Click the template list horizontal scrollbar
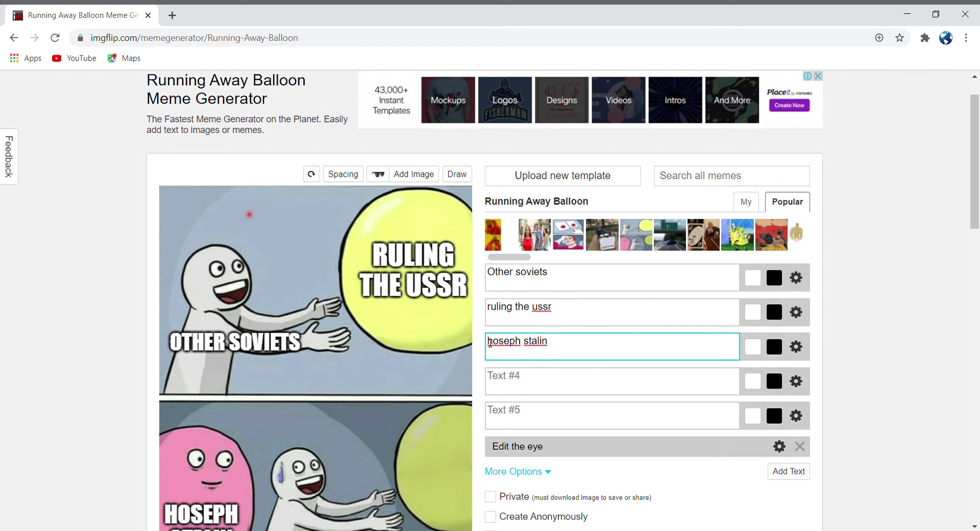 509,257
